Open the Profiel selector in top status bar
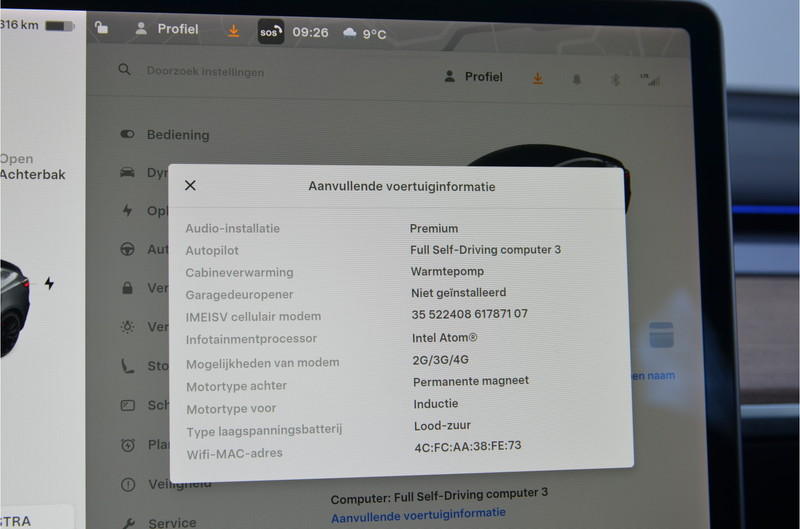This screenshot has width=800, height=529. [167, 29]
